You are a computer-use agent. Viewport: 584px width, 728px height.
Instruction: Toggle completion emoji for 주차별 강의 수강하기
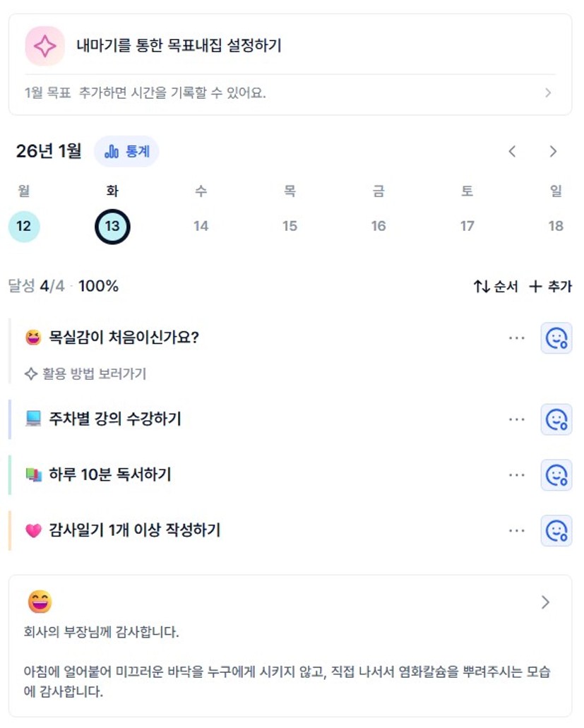coord(556,419)
